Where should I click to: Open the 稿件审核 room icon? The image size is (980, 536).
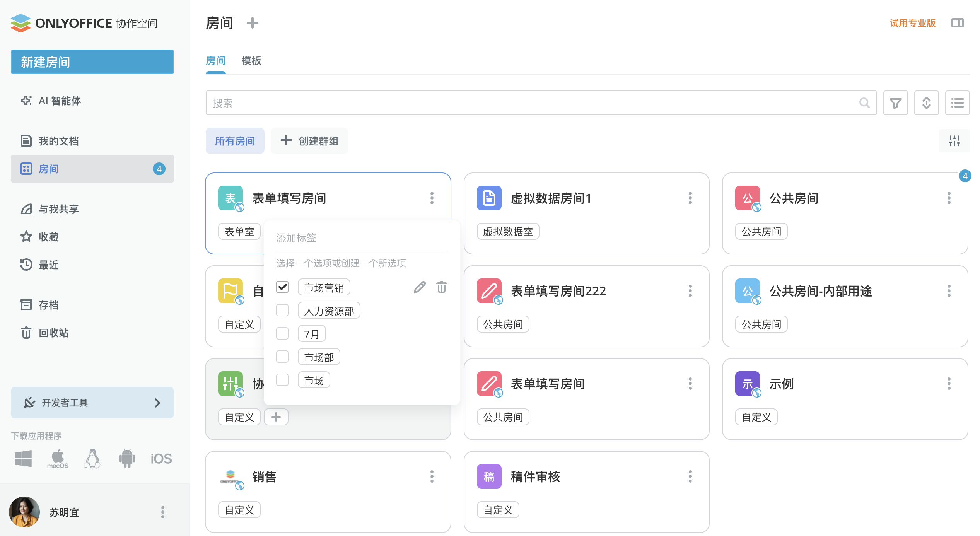[x=489, y=476]
